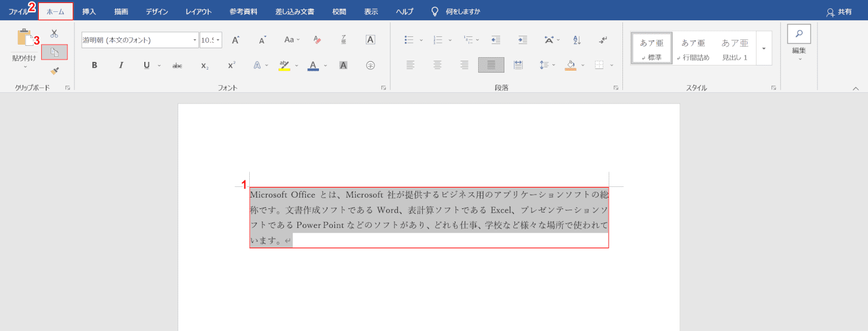Toggle Bold formatting
This screenshot has height=331, width=868.
click(x=94, y=65)
